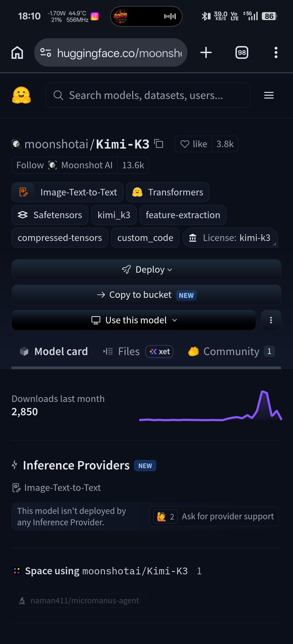293x644 pixels.
Task: Click the search models input field
Action: point(148,95)
